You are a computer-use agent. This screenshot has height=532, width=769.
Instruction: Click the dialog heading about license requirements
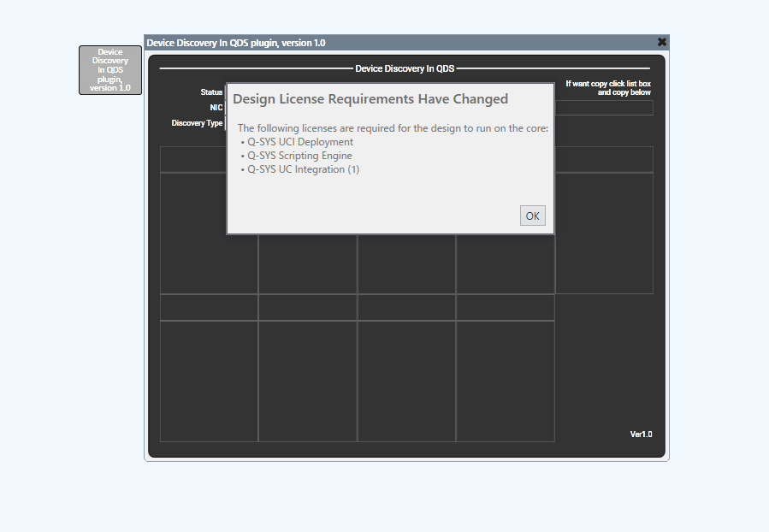pos(370,99)
